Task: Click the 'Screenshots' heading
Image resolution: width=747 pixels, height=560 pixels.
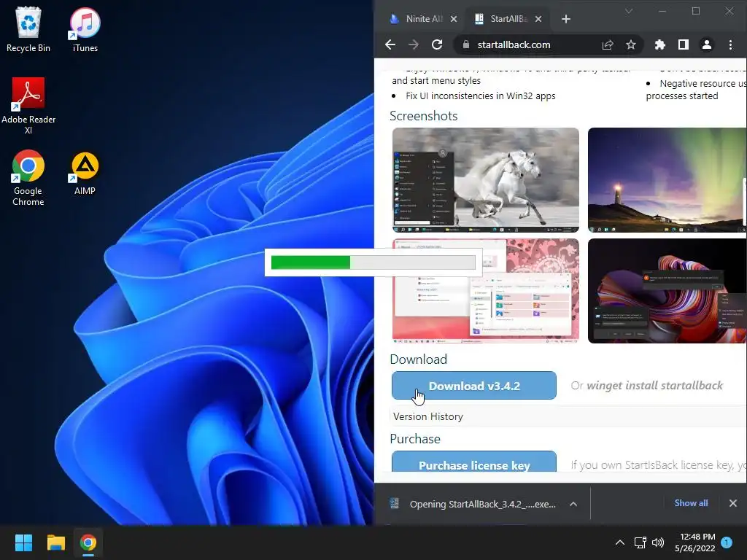Action: point(424,116)
